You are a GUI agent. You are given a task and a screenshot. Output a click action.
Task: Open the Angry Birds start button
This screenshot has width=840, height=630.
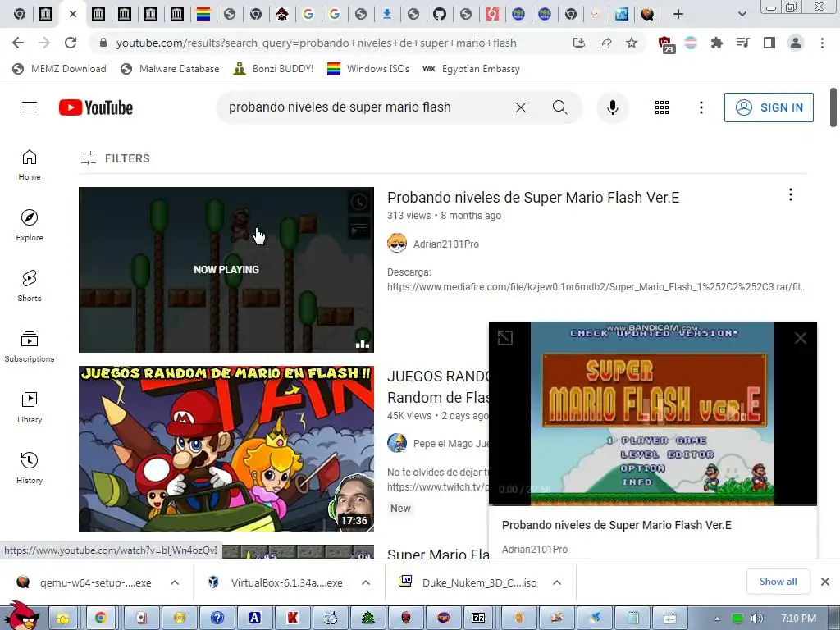(x=22, y=615)
